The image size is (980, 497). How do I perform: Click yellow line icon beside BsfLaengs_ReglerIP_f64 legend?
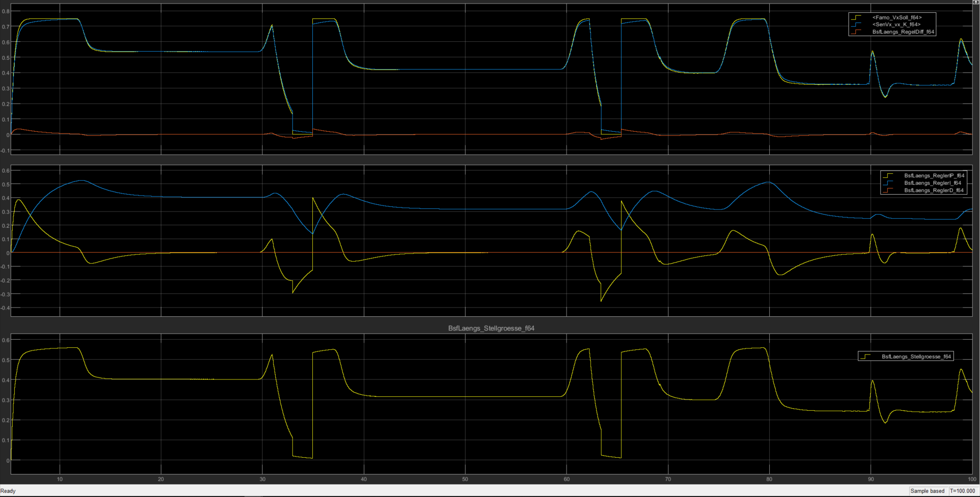pos(888,176)
